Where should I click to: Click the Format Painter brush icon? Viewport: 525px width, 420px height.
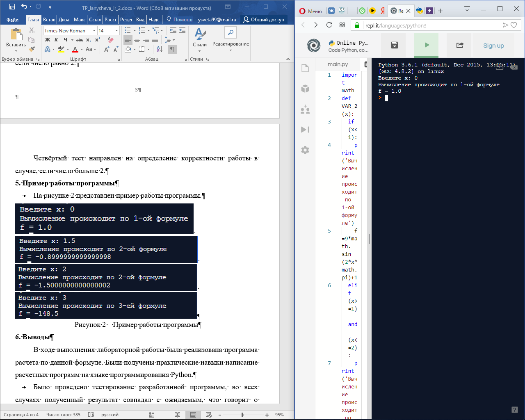pyautogui.click(x=32, y=49)
